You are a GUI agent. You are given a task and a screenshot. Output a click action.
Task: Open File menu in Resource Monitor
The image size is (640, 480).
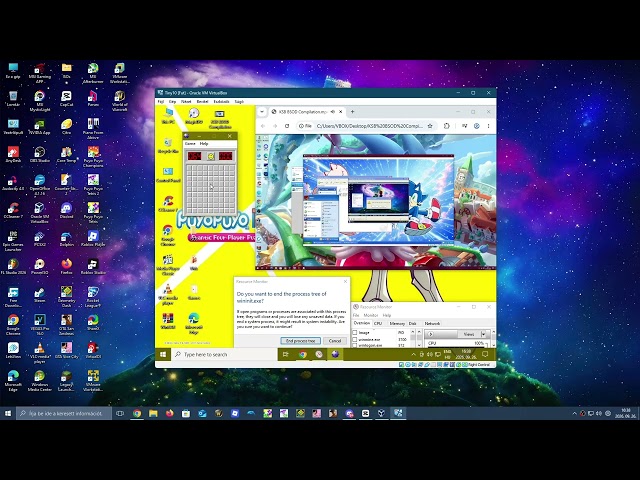pos(356,316)
